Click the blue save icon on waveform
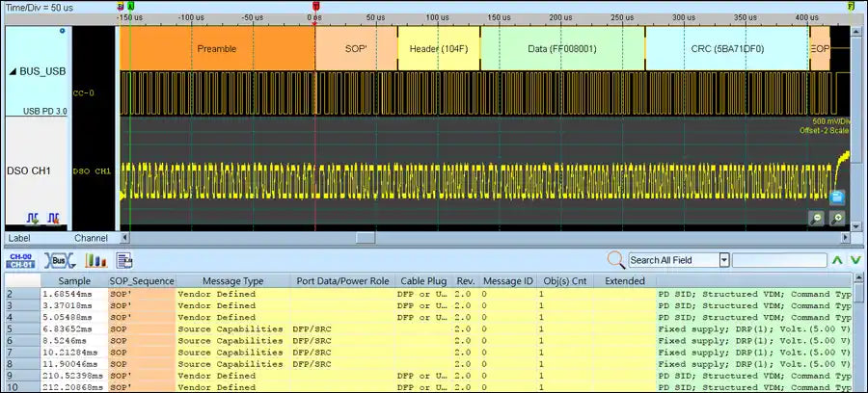868x393 pixels. pyautogui.click(x=837, y=197)
